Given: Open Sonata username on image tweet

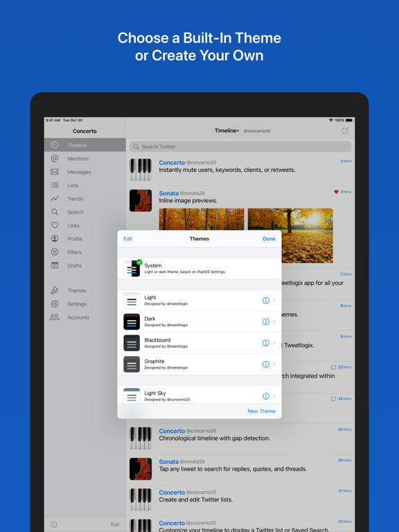Looking at the screenshot, I should click(x=168, y=193).
